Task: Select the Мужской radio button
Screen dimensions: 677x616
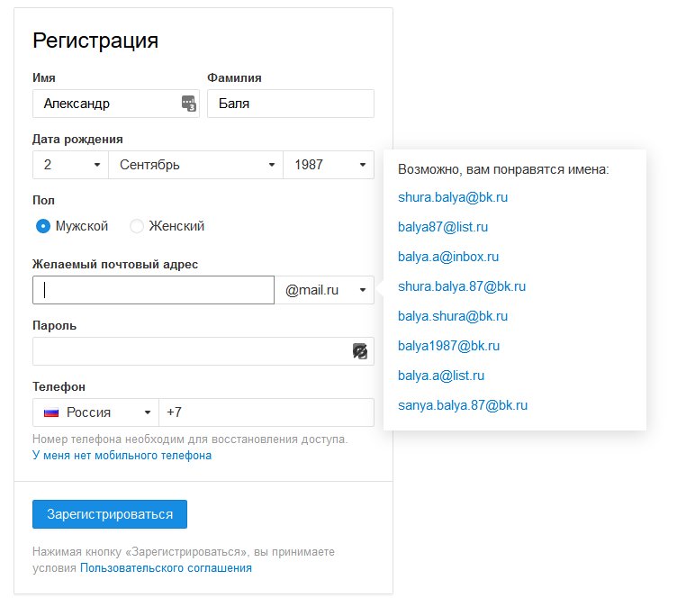Action: click(43, 226)
